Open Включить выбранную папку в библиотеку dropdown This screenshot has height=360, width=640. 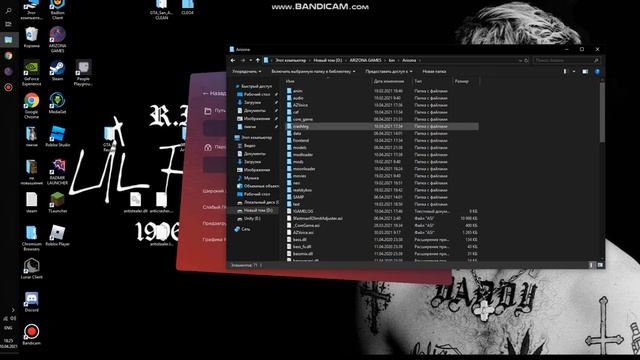313,71
